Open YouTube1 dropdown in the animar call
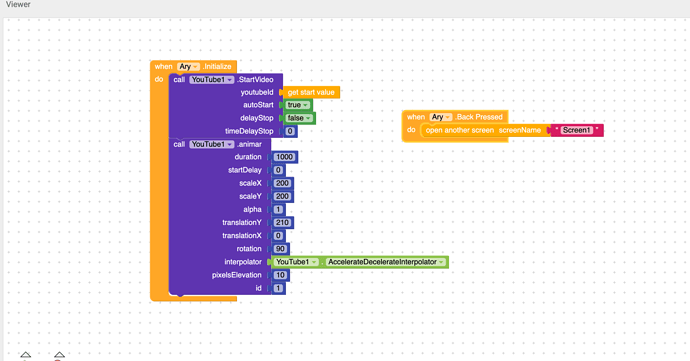This screenshot has width=690, height=361. click(212, 144)
